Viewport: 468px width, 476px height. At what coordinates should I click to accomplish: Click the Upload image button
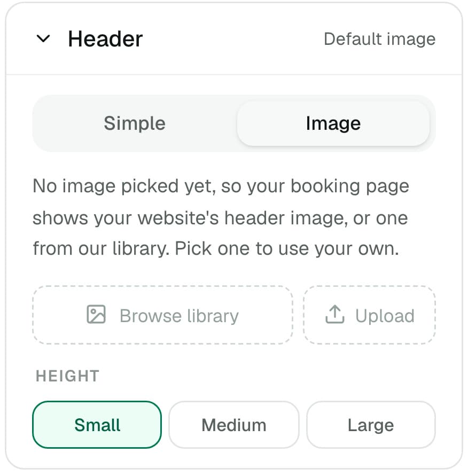pos(369,315)
